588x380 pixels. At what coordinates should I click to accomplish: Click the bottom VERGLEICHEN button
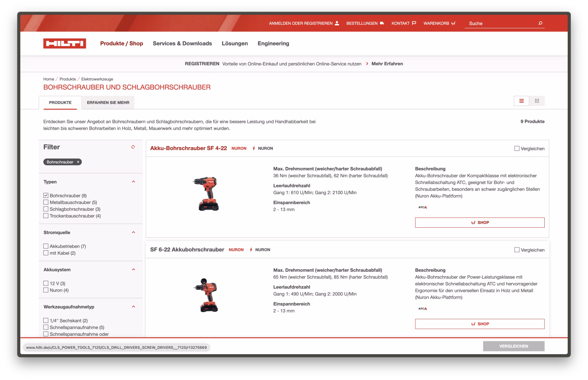tap(514, 346)
